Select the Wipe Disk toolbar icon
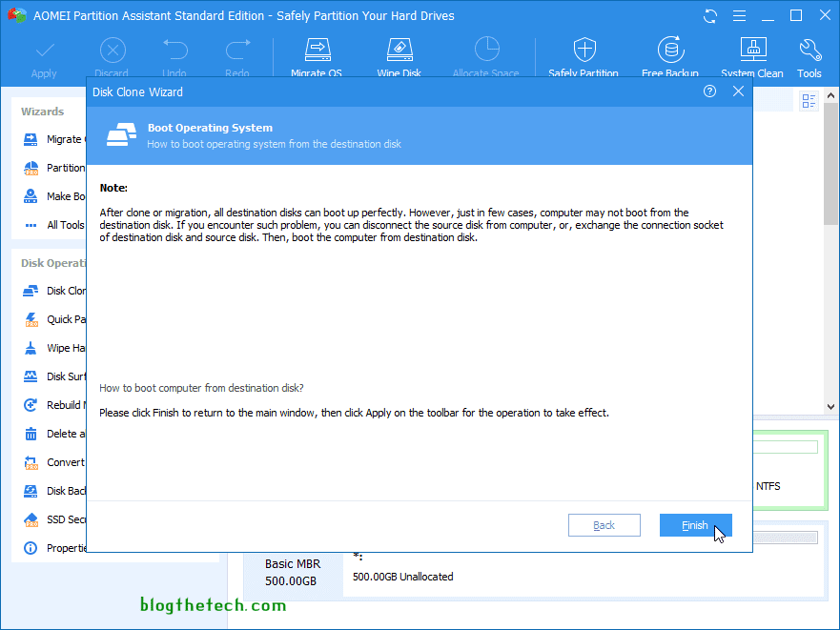Image resolution: width=840 pixels, height=630 pixels. (x=399, y=51)
